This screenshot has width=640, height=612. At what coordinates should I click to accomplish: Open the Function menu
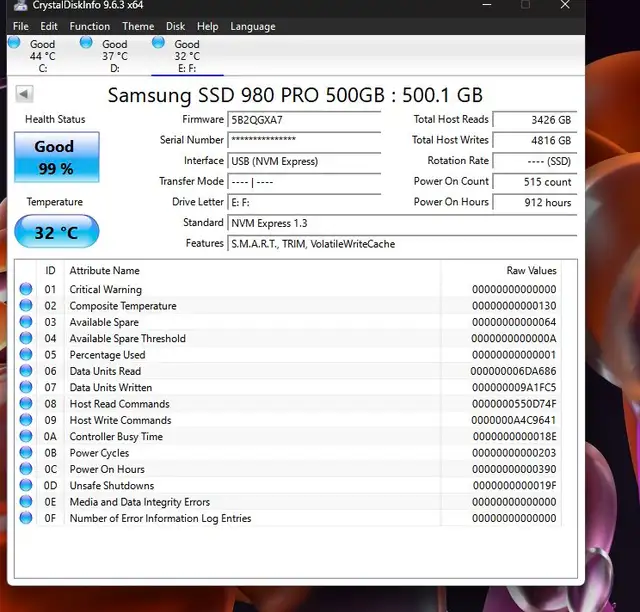tap(89, 27)
